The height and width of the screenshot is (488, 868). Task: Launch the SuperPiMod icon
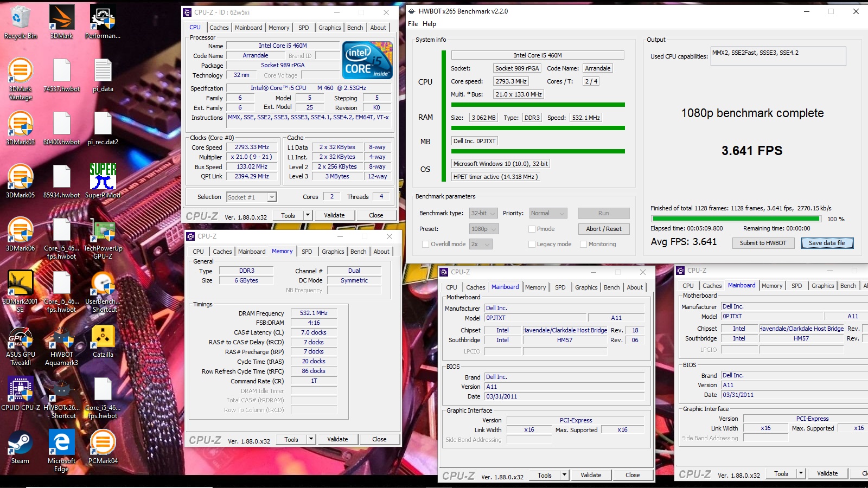[103, 182]
